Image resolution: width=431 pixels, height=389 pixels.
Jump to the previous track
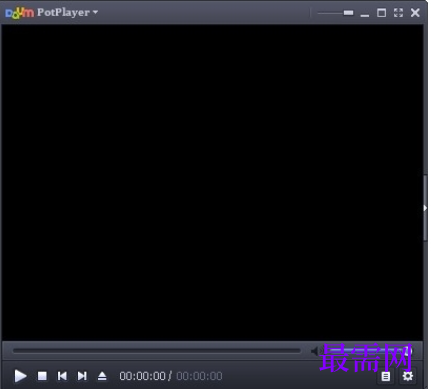pyautogui.click(x=62, y=376)
